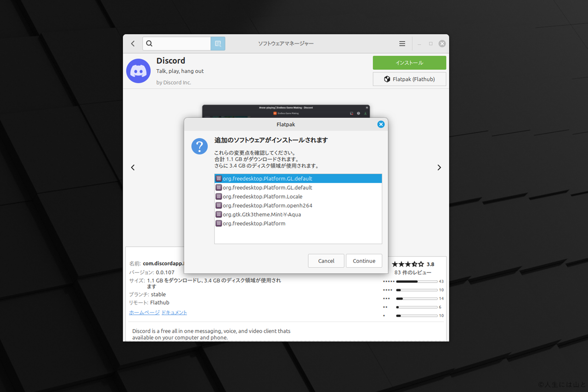Toggle the blue search-in-description button
The height and width of the screenshot is (392, 588).
(x=218, y=44)
